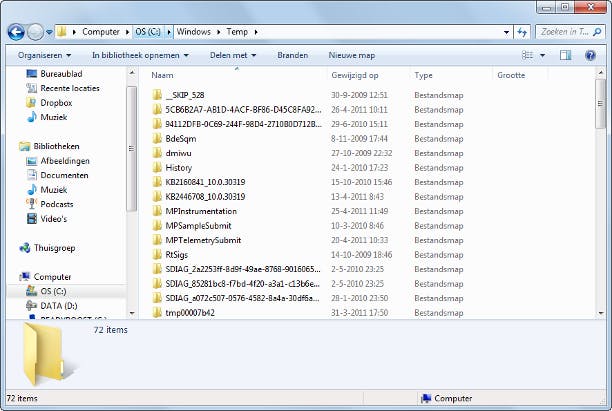Screen dimensions: 612x411
Task: Click Branden in the toolbar
Action: pos(293,55)
